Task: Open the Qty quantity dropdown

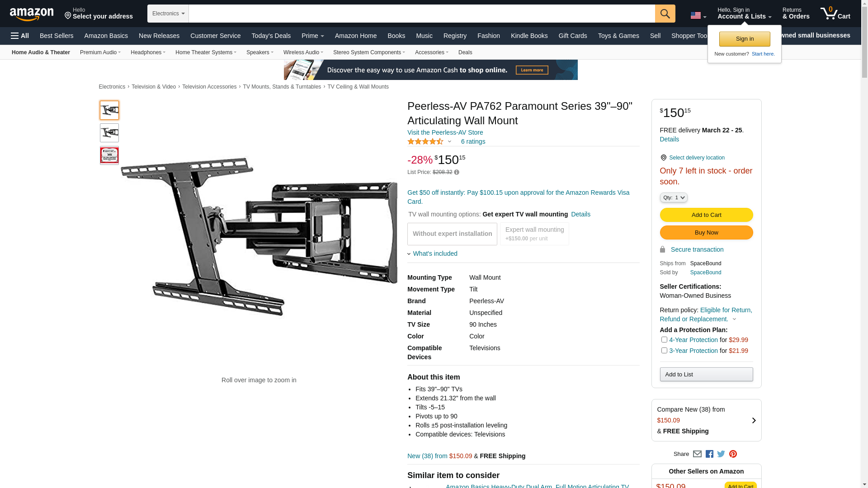Action: (674, 197)
